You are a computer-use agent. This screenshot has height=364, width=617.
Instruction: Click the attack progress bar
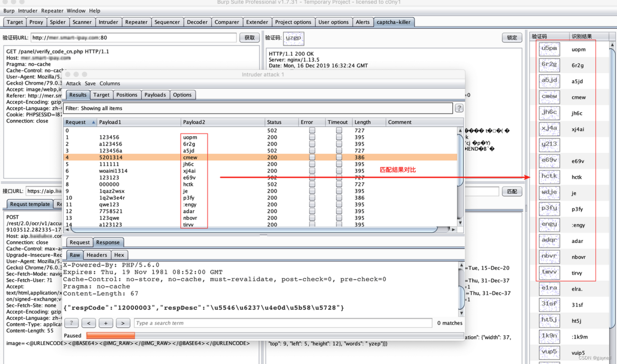(x=275, y=335)
